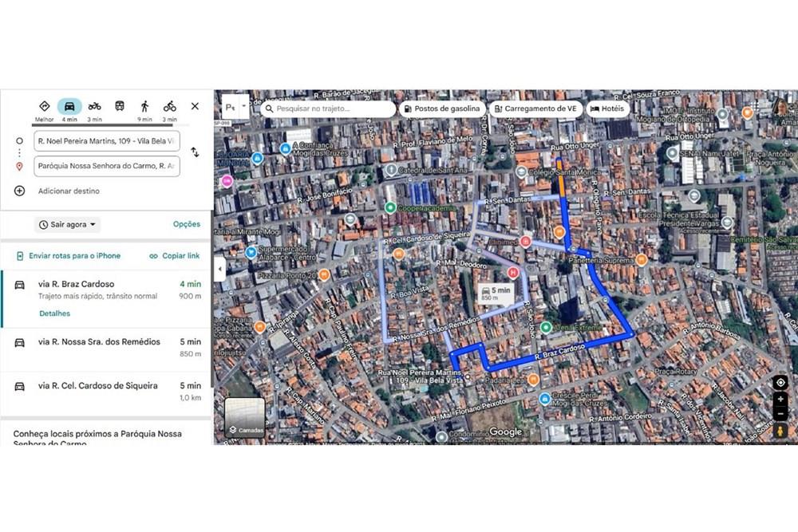Click the Postos de gasolina filter chip

click(x=442, y=108)
